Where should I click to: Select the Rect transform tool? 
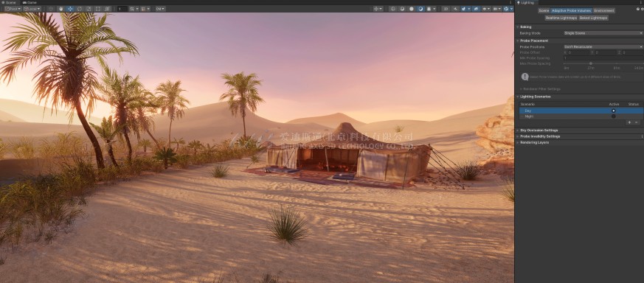(x=98, y=9)
